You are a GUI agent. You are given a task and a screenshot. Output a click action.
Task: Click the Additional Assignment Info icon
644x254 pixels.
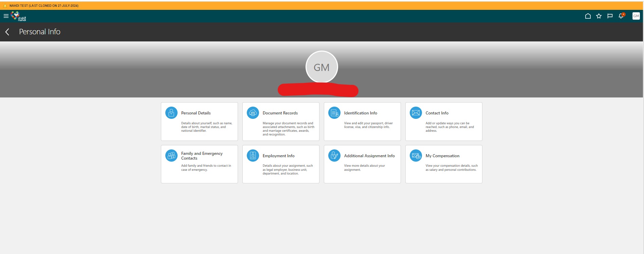coord(334,156)
